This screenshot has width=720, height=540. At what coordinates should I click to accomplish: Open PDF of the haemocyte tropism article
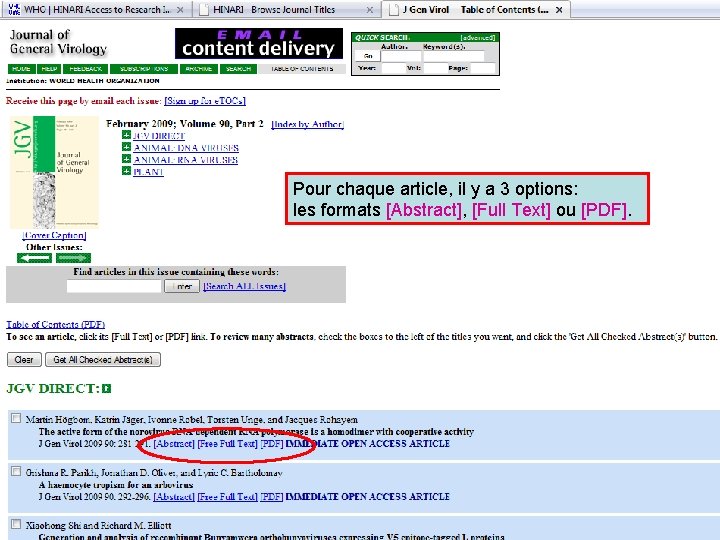[x=272, y=496]
